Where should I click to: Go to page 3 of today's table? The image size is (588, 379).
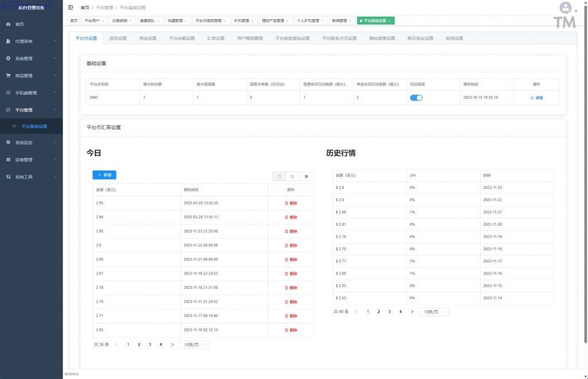pyautogui.click(x=150, y=345)
